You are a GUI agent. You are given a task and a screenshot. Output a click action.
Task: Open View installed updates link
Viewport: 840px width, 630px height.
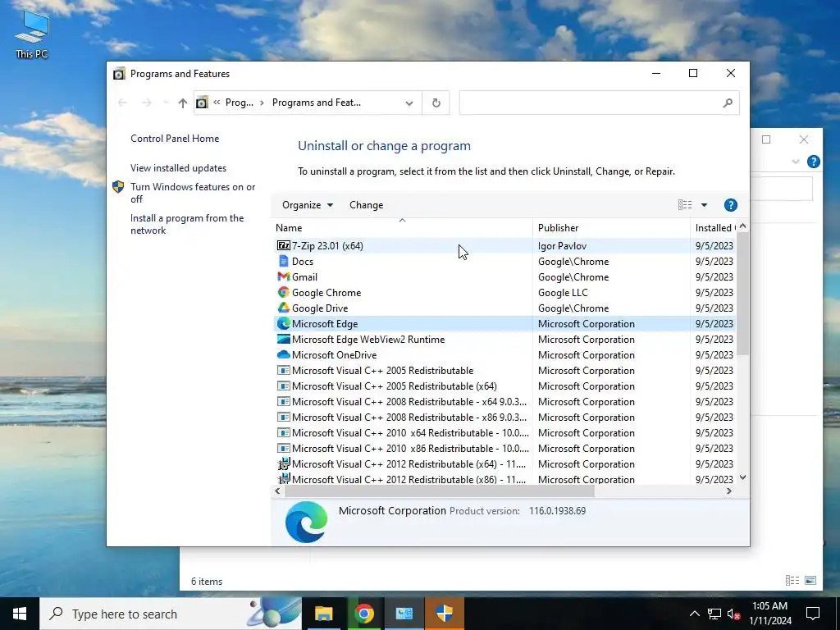coord(178,168)
